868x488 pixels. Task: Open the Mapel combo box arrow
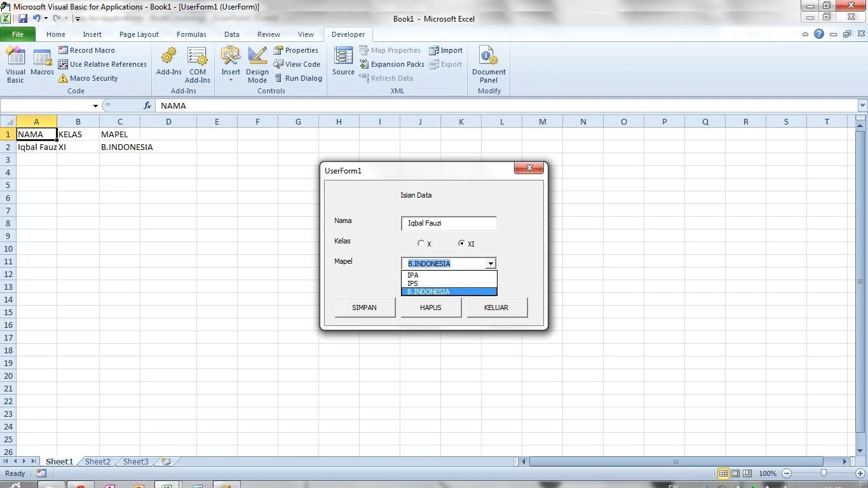[x=490, y=263]
